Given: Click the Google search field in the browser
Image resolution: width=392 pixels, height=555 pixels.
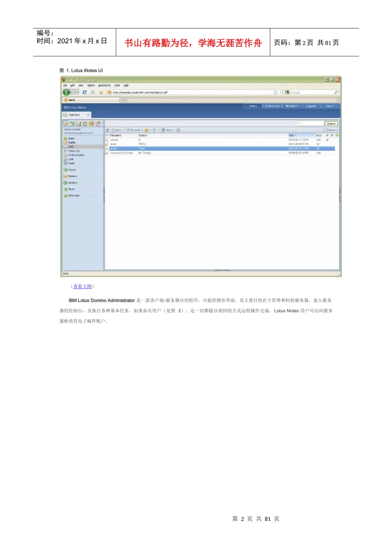Looking at the screenshot, I should 312,92.
